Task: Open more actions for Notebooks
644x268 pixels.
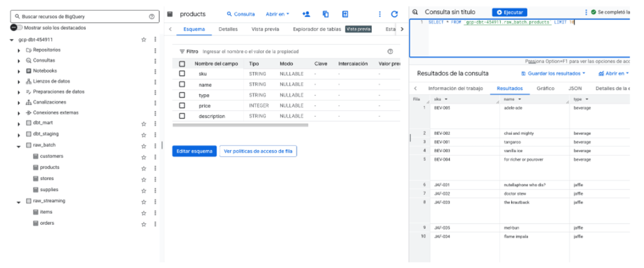Action: pos(155,71)
